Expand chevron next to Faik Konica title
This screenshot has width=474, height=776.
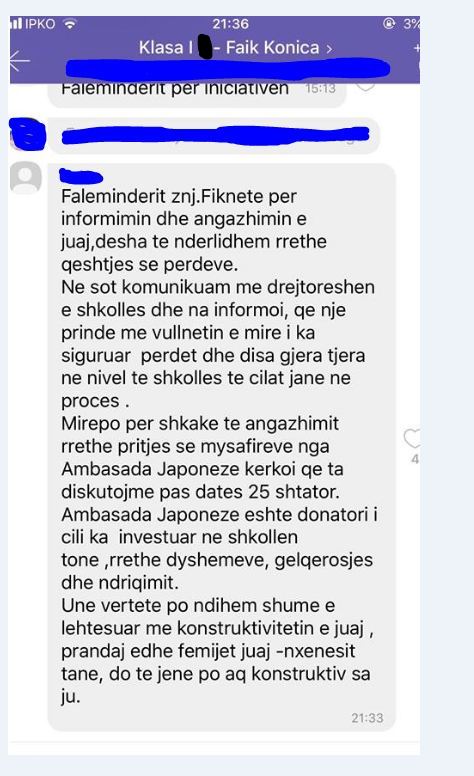point(329,48)
